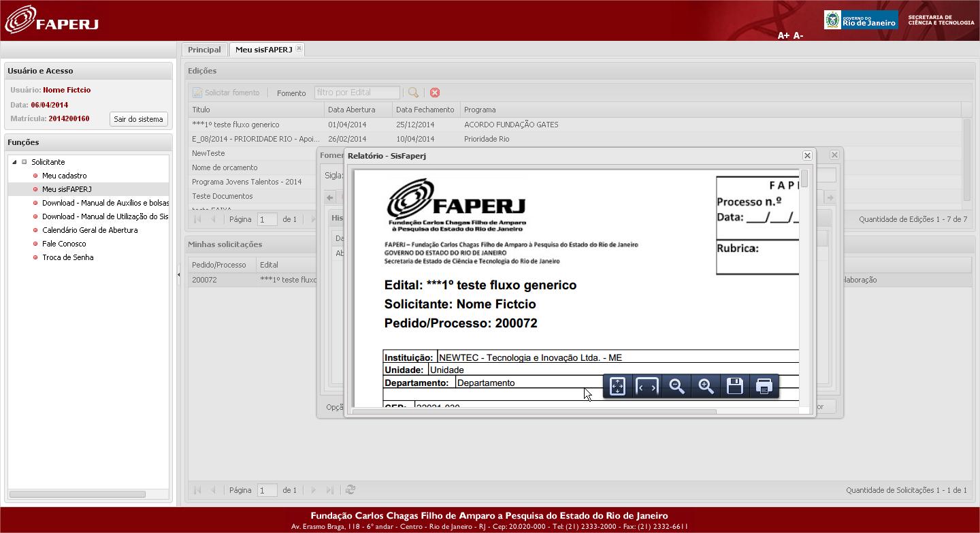Sort by Data Abertura column header
The width and height of the screenshot is (980, 533).
(359, 110)
